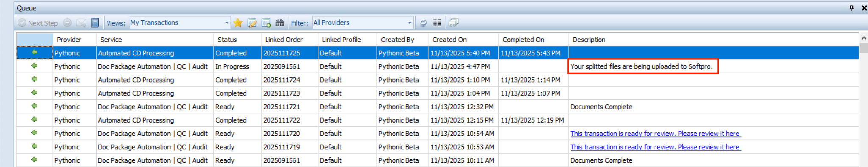
Task: Click 'Automated CD Processing' in 1:10 PM row
Action: (x=136, y=80)
